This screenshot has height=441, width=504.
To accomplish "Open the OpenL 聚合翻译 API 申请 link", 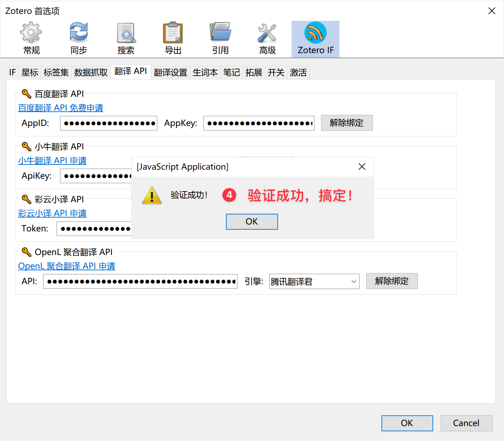I will 67,266.
